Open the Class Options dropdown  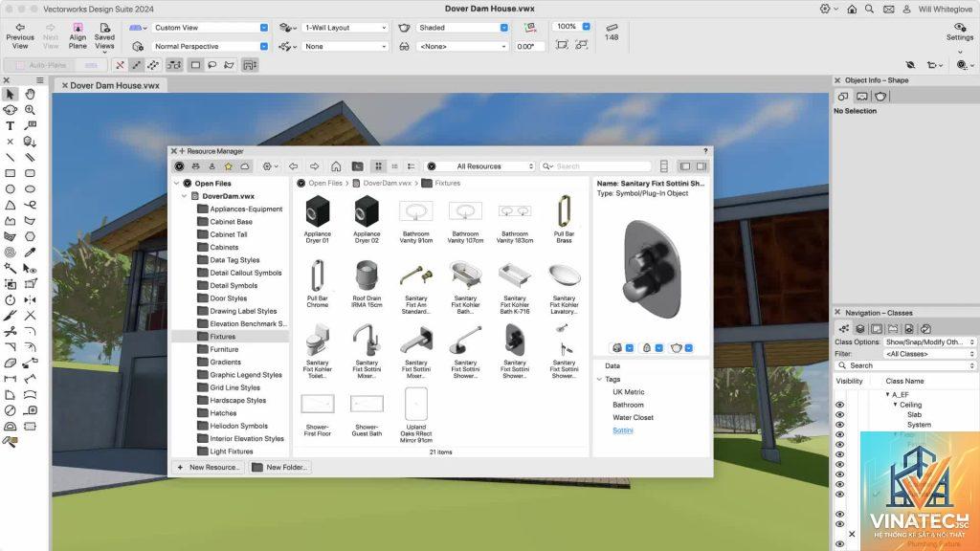928,342
